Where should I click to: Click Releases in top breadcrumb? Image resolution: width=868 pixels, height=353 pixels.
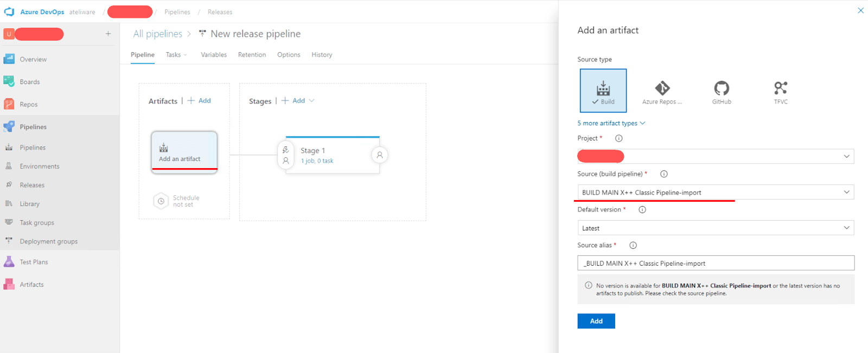coord(220,12)
